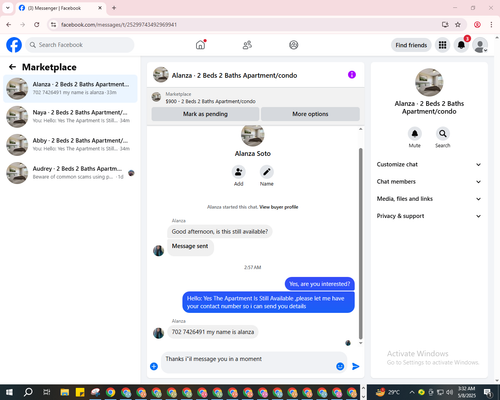The image size is (500, 400).
Task: Click the Add people icon under Alanza Soto
Action: tap(239, 172)
